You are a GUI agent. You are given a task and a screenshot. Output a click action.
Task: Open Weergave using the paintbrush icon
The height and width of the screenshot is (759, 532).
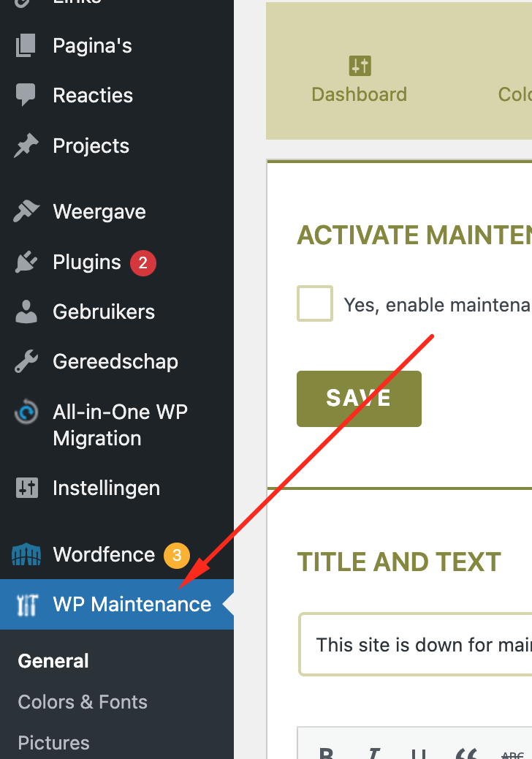(26, 211)
